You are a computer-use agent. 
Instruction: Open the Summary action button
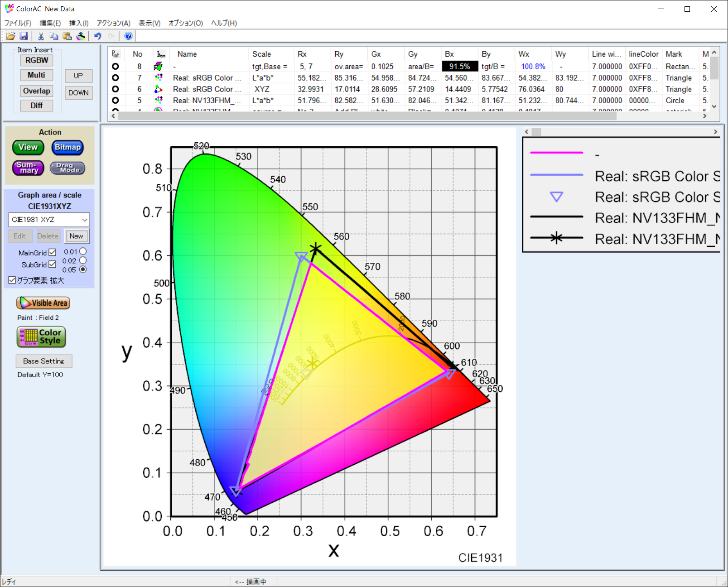[28, 168]
